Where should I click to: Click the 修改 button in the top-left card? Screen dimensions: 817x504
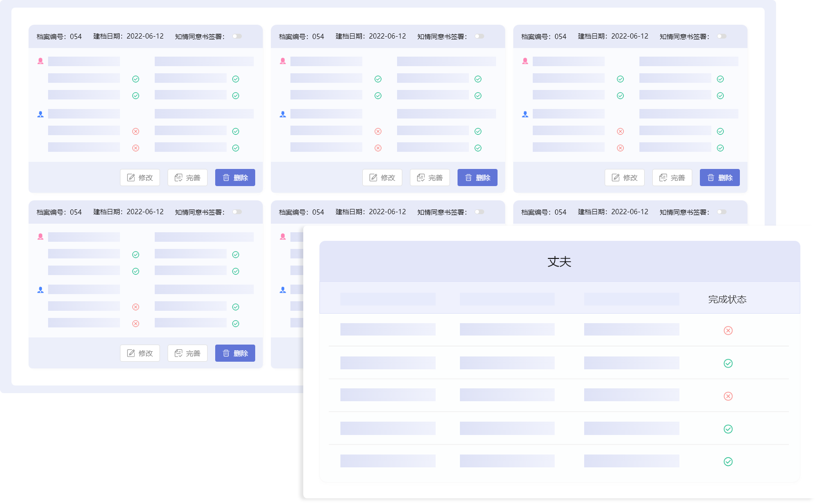click(x=140, y=178)
